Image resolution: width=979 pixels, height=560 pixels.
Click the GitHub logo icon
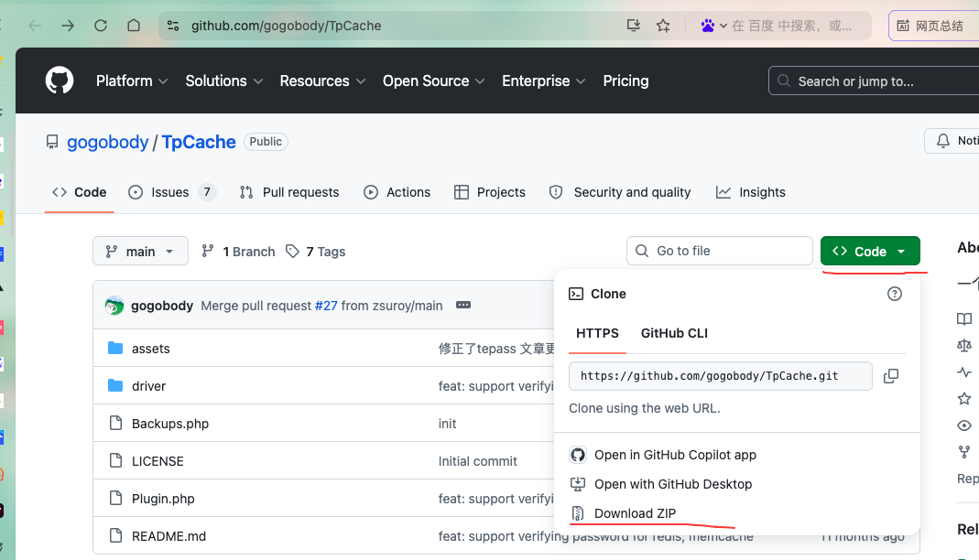tap(60, 81)
